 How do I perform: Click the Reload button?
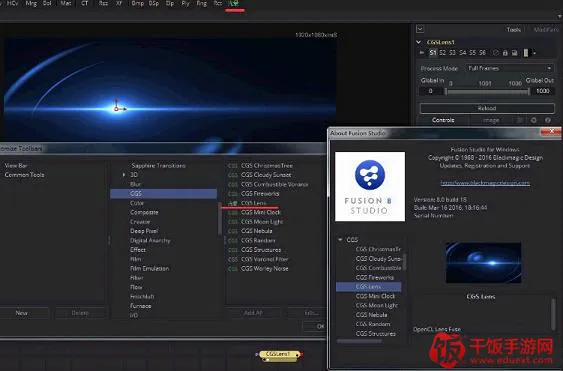(x=487, y=108)
